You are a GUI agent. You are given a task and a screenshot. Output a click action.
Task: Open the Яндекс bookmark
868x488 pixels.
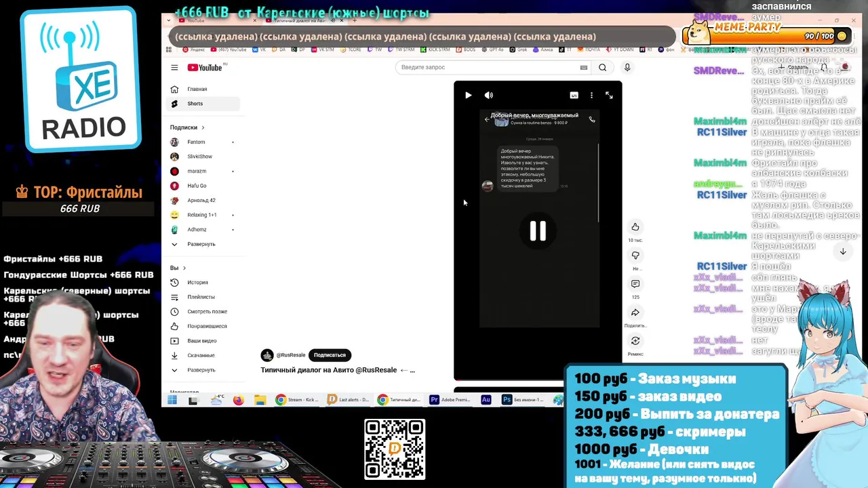point(194,49)
